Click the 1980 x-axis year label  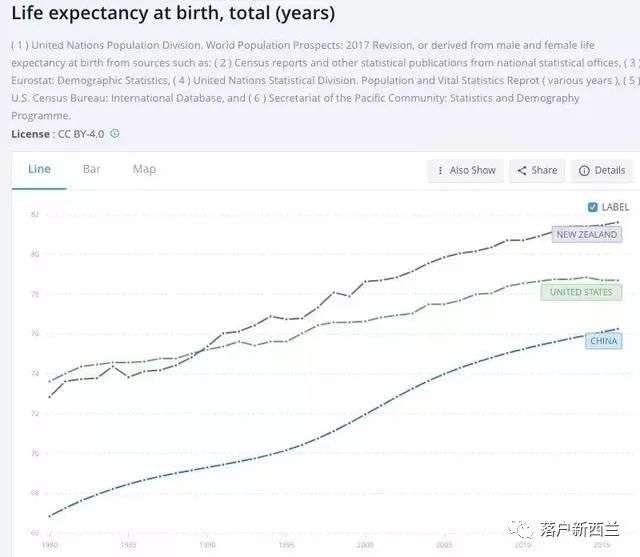pyautogui.click(x=49, y=546)
